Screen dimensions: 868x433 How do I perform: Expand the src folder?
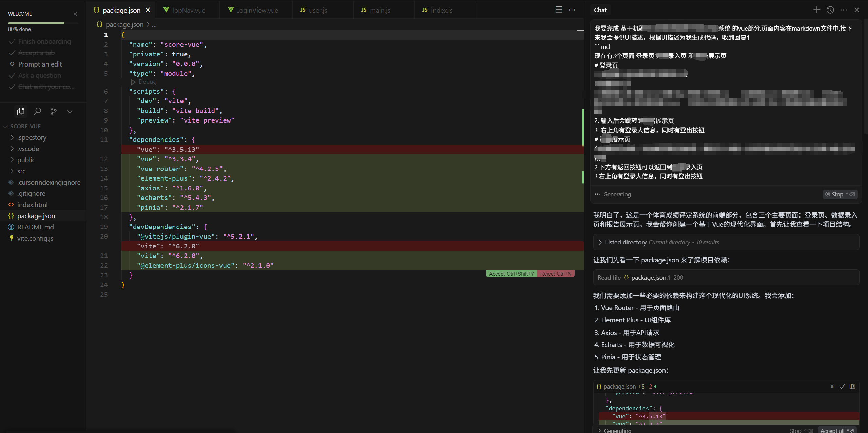click(21, 171)
